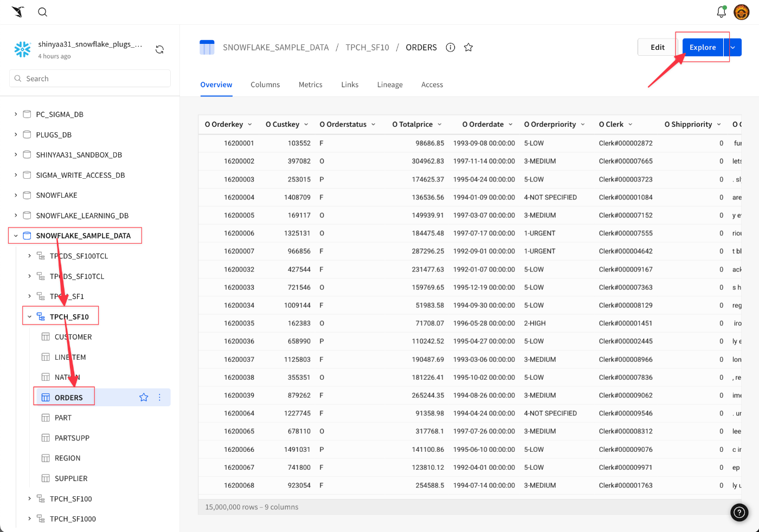759x532 pixels.
Task: Expand SHINYAA31_SANDBOX_DB tree node
Action: coord(16,155)
